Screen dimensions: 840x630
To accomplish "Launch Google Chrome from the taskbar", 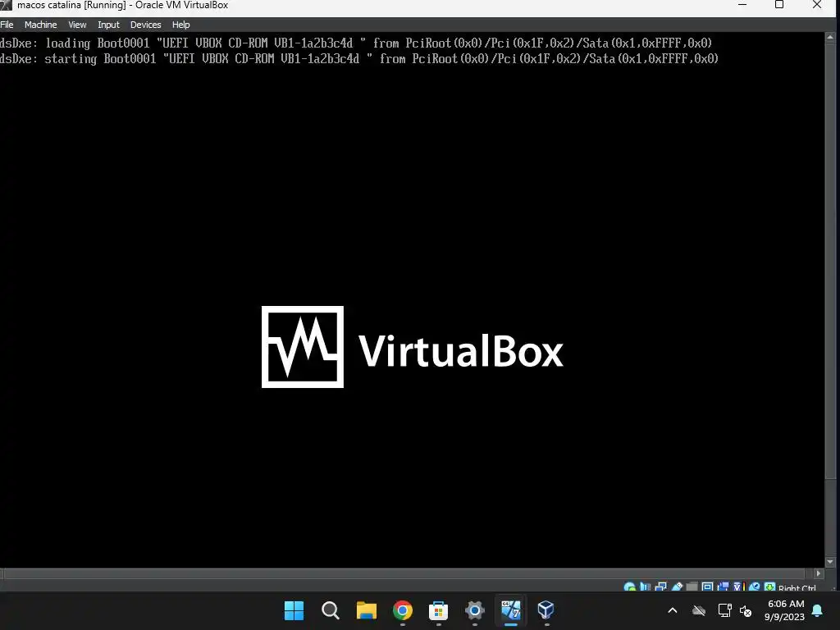I will tap(402, 610).
